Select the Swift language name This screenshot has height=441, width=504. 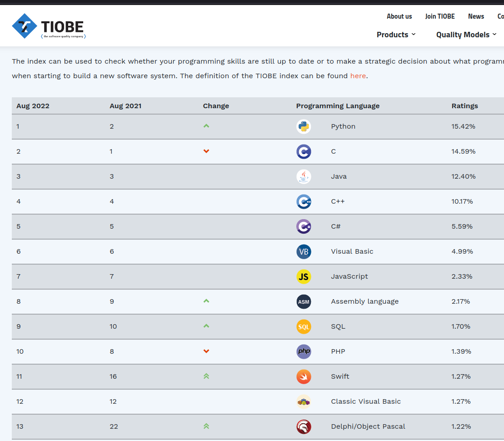point(340,376)
